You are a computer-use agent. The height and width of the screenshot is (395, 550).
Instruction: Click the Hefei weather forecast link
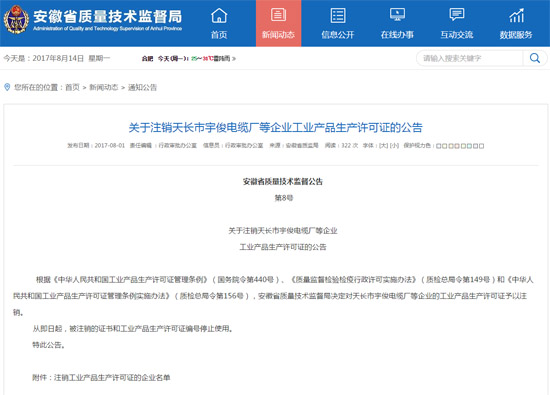point(186,59)
